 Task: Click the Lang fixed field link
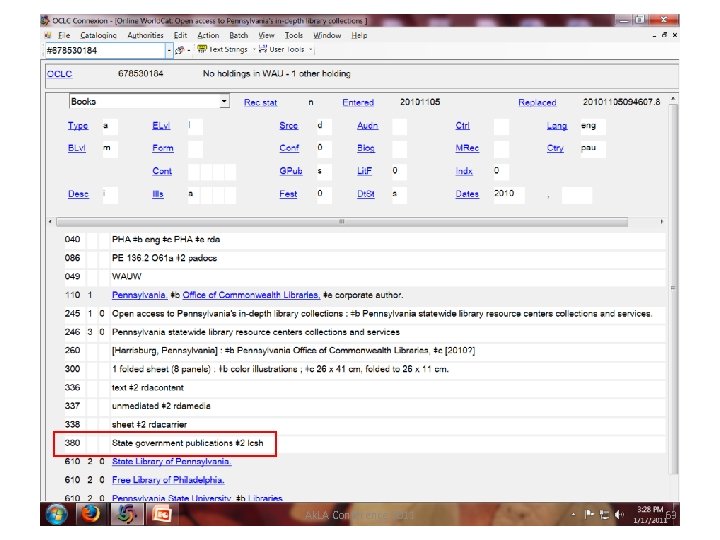557,125
